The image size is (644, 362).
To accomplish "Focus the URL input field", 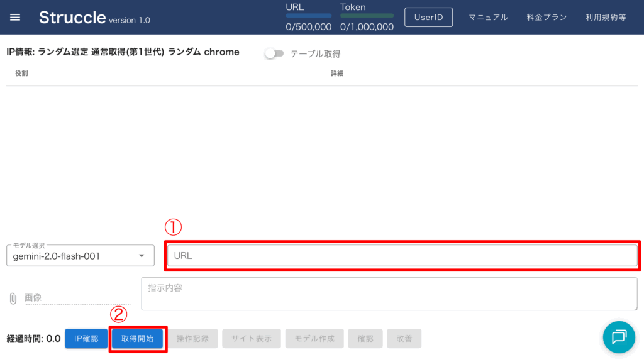I will pos(402,256).
